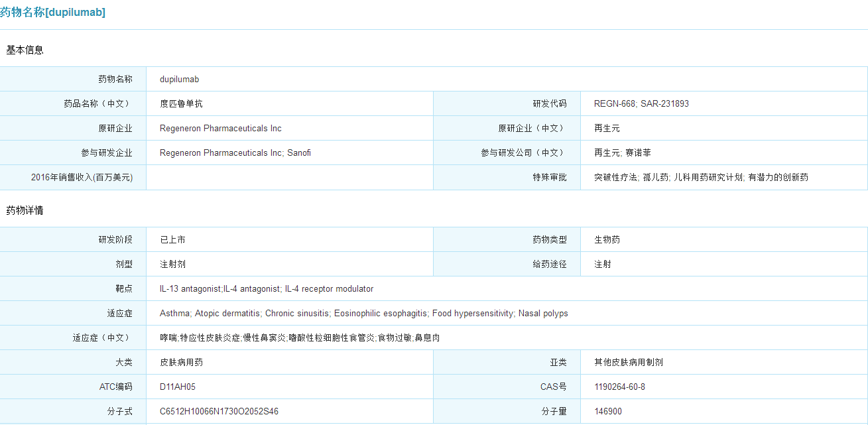Select the Chinese indications starting 哮喘
Image resolution: width=868 pixels, height=425 pixels.
pos(300,337)
